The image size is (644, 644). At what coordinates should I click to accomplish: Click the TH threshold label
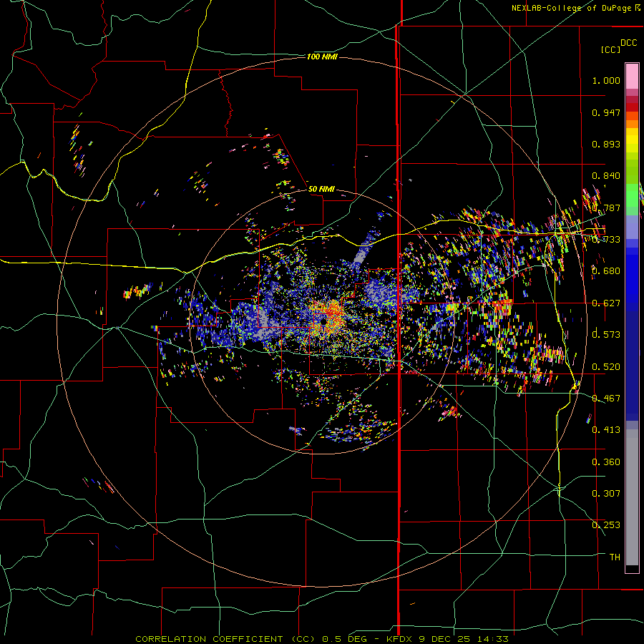coord(615,557)
